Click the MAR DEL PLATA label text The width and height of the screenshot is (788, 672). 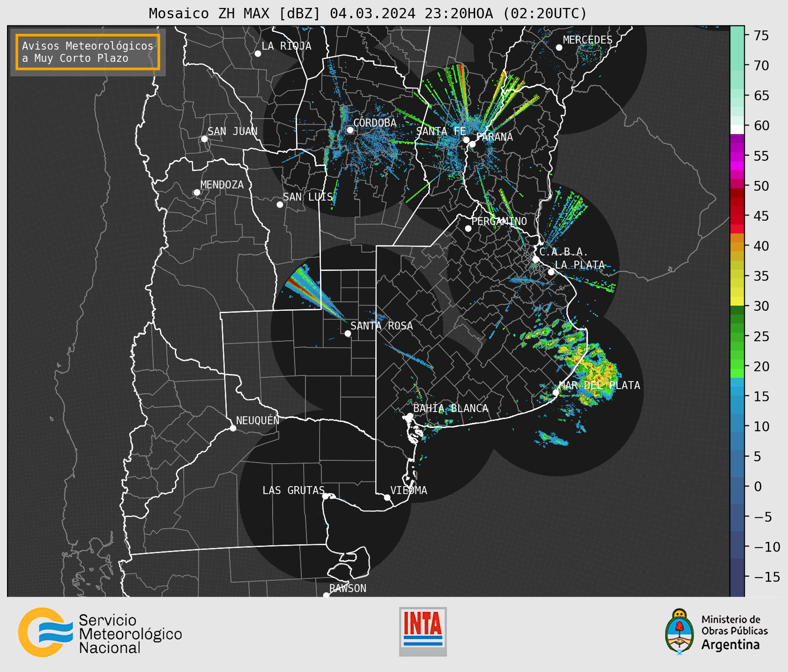(599, 386)
